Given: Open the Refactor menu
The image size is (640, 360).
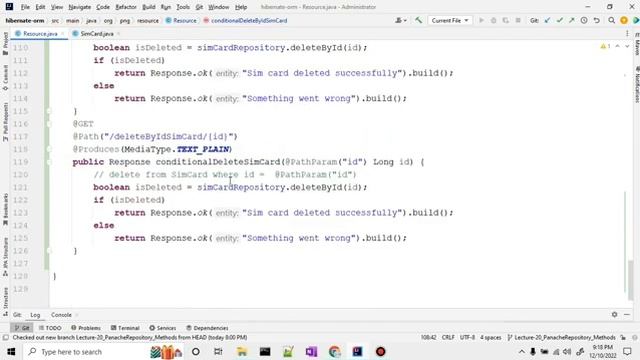Looking at the screenshot, I should [x=126, y=7].
